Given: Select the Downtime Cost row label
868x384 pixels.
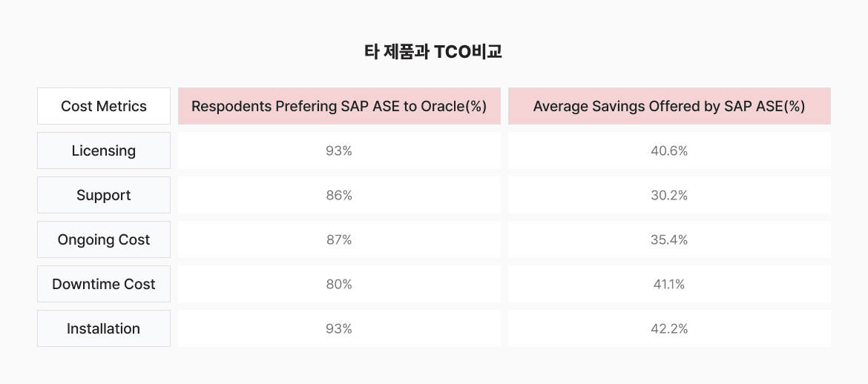Looking at the screenshot, I should [104, 284].
